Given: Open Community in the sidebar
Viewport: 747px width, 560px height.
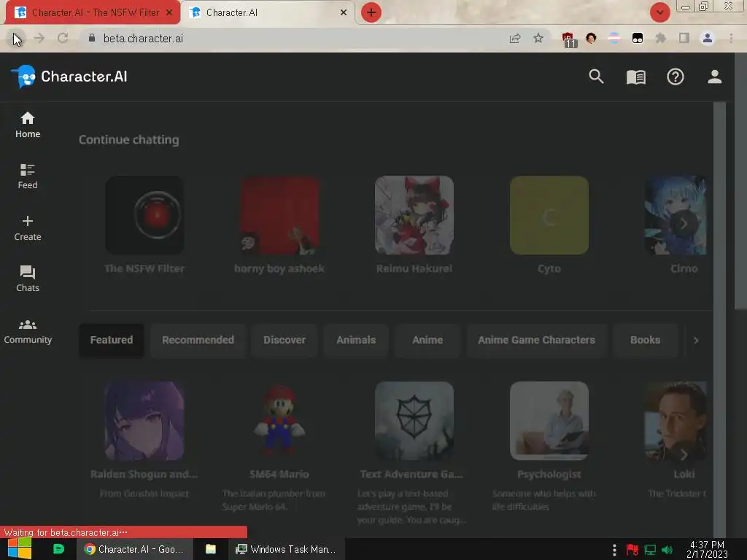Looking at the screenshot, I should (x=28, y=332).
